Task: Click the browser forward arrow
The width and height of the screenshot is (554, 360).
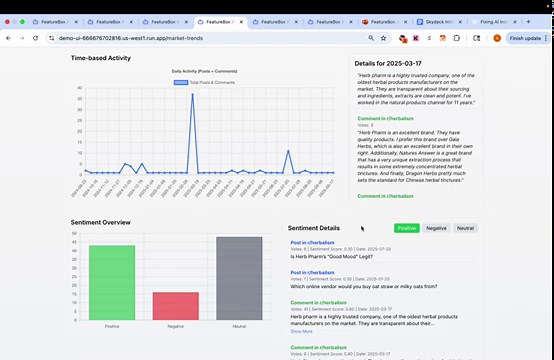Action: (x=22, y=38)
